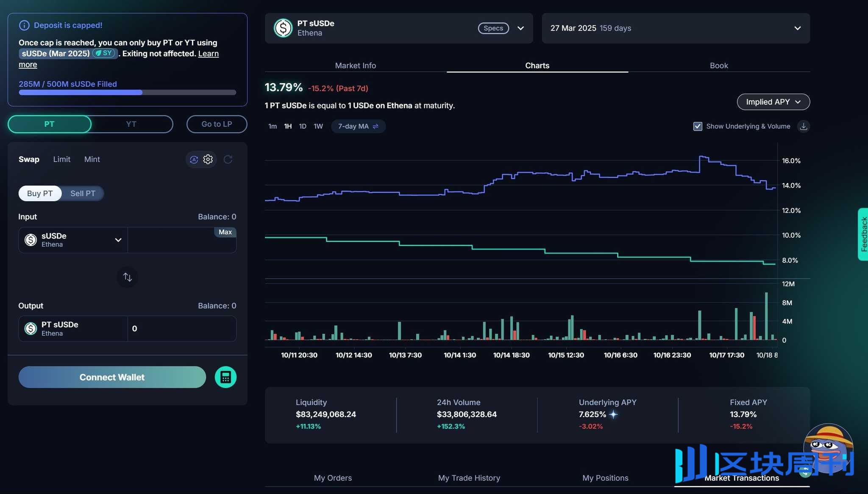Click the Output amount field showing 0
Viewport: 868px width, 494px height.
[x=182, y=329]
